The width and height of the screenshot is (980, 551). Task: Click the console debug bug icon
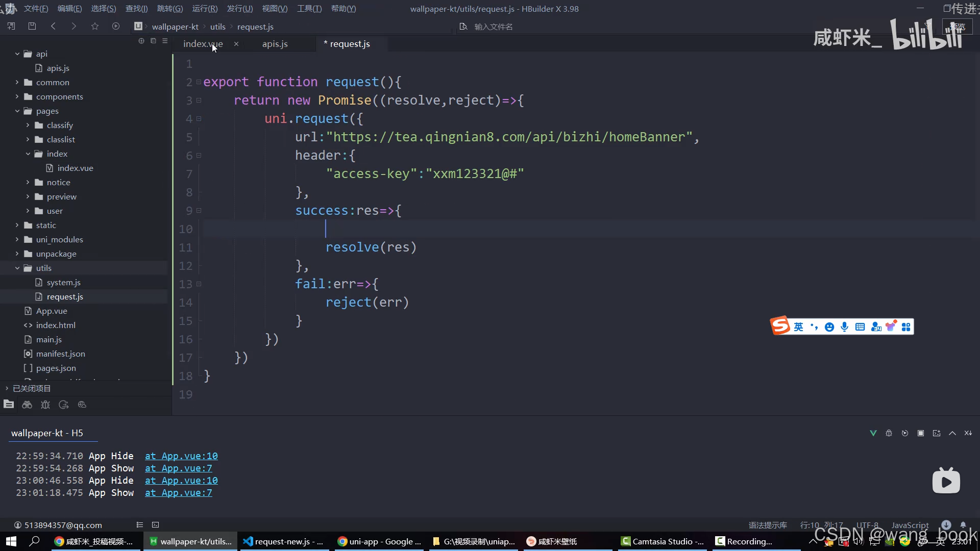point(889,433)
